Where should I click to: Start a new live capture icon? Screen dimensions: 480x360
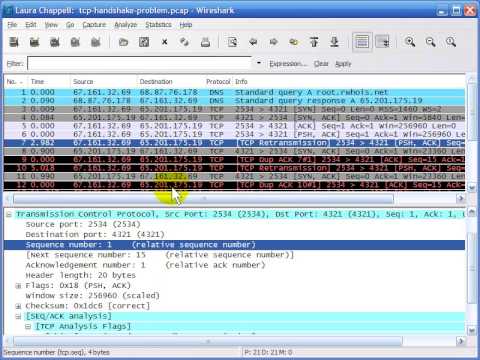tap(55, 42)
